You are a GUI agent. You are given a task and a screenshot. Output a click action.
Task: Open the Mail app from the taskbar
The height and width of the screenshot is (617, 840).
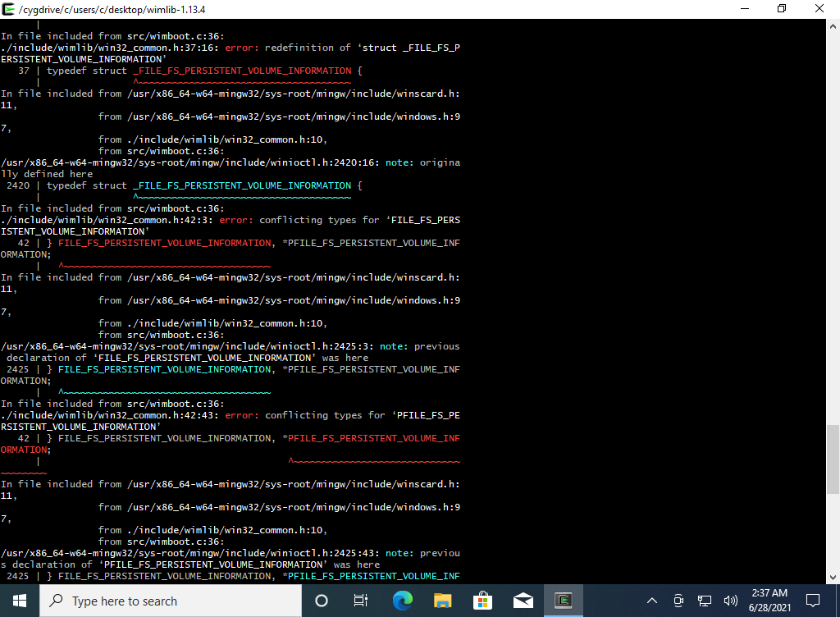tap(523, 601)
